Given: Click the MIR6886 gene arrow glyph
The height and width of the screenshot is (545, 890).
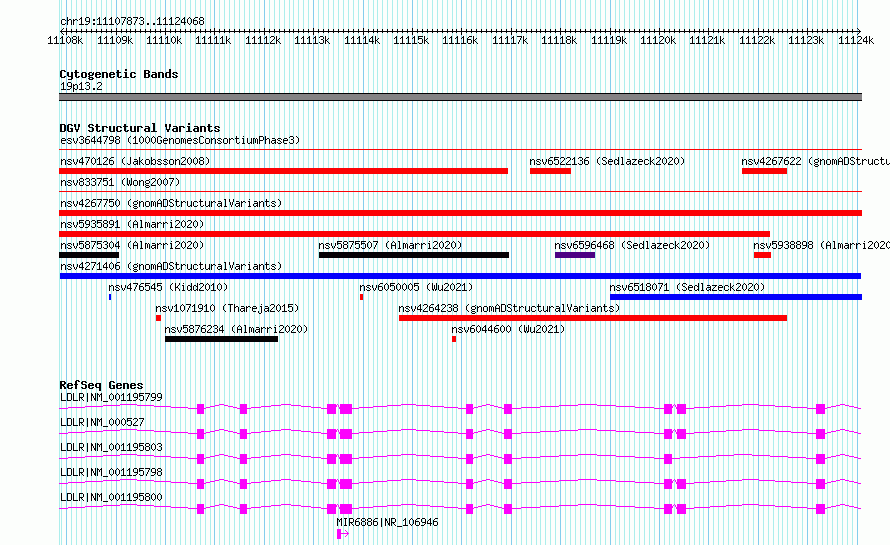Looking at the screenshot, I should point(343,534).
